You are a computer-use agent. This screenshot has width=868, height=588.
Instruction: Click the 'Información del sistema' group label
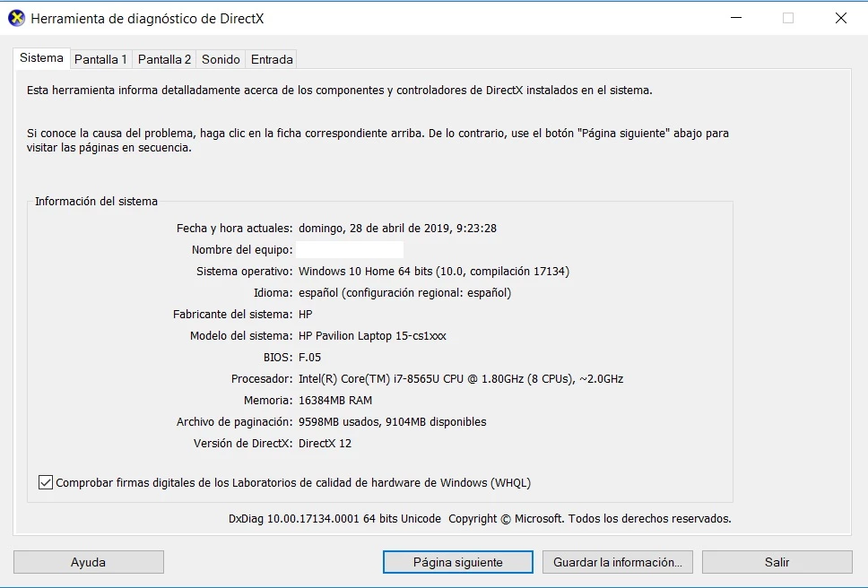pyautogui.click(x=96, y=202)
